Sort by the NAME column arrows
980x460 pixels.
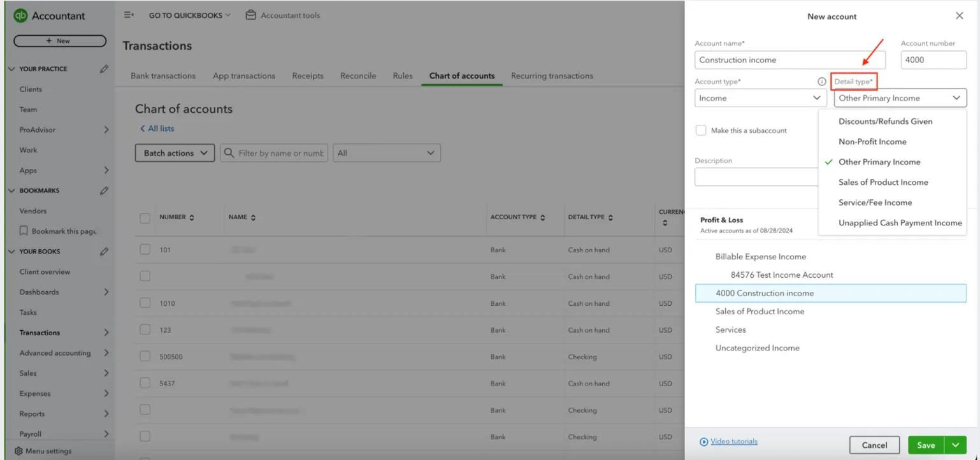tap(253, 218)
